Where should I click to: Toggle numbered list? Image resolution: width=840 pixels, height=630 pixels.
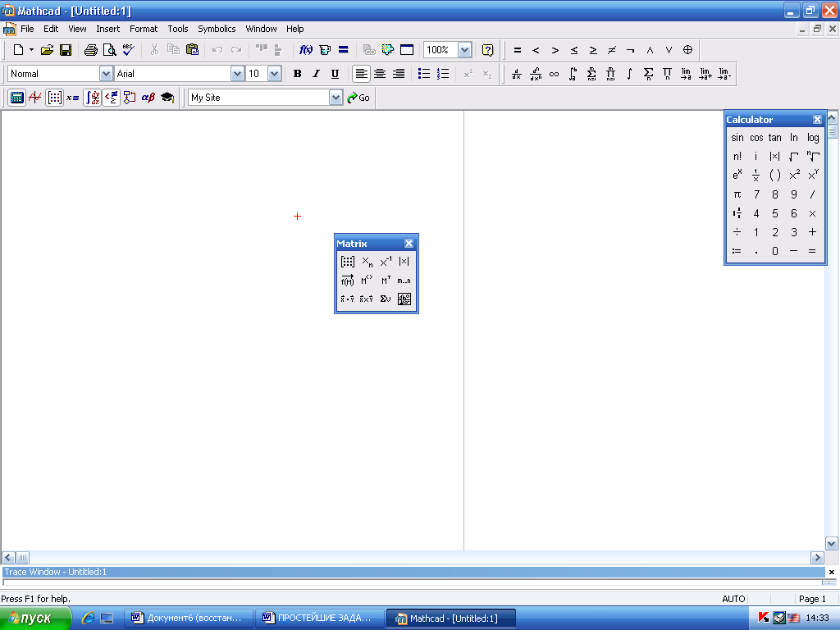click(442, 73)
